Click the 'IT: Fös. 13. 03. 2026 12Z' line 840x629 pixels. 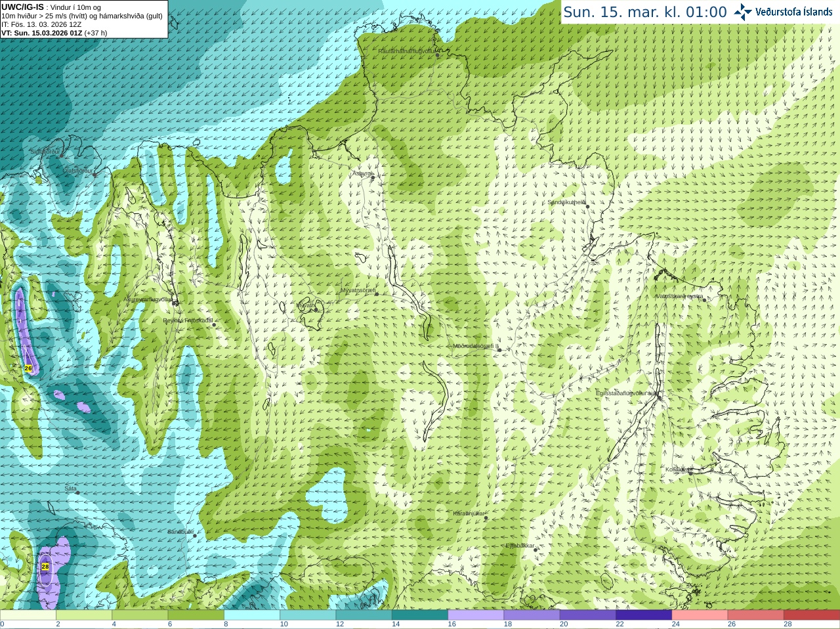(41, 24)
